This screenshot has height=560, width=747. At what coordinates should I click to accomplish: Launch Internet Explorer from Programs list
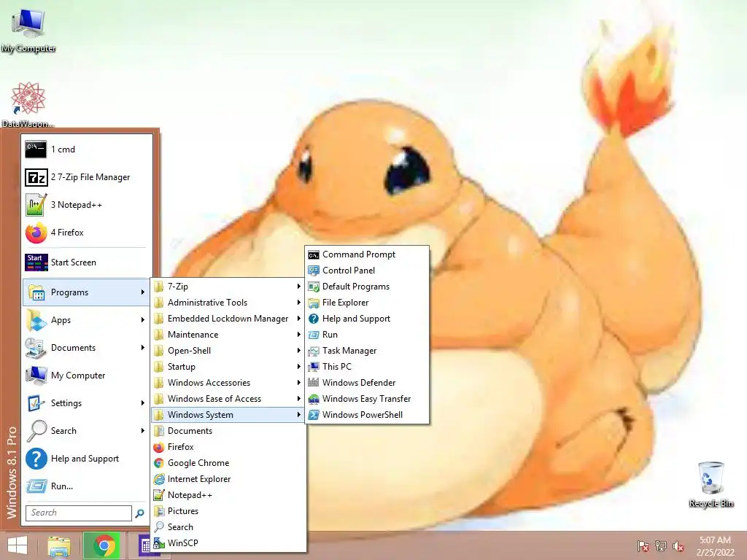pyautogui.click(x=228, y=479)
